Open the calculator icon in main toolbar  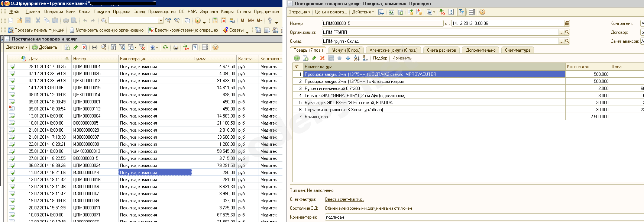(215, 20)
